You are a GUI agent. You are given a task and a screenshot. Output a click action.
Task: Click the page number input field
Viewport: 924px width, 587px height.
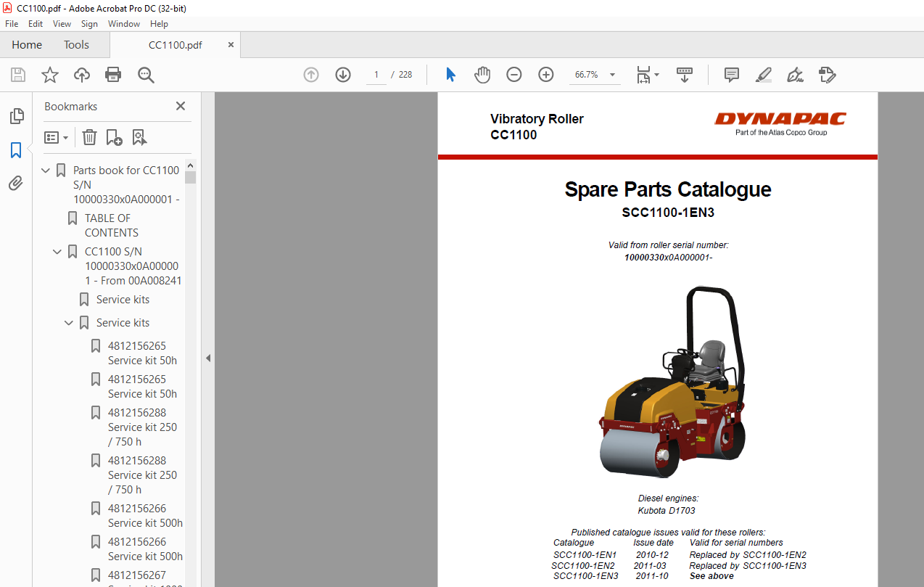point(376,75)
